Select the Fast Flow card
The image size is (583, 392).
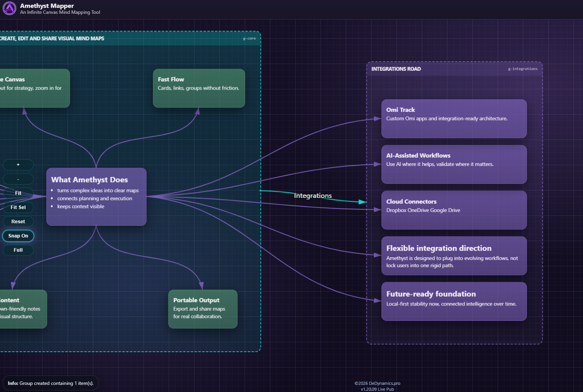point(199,88)
